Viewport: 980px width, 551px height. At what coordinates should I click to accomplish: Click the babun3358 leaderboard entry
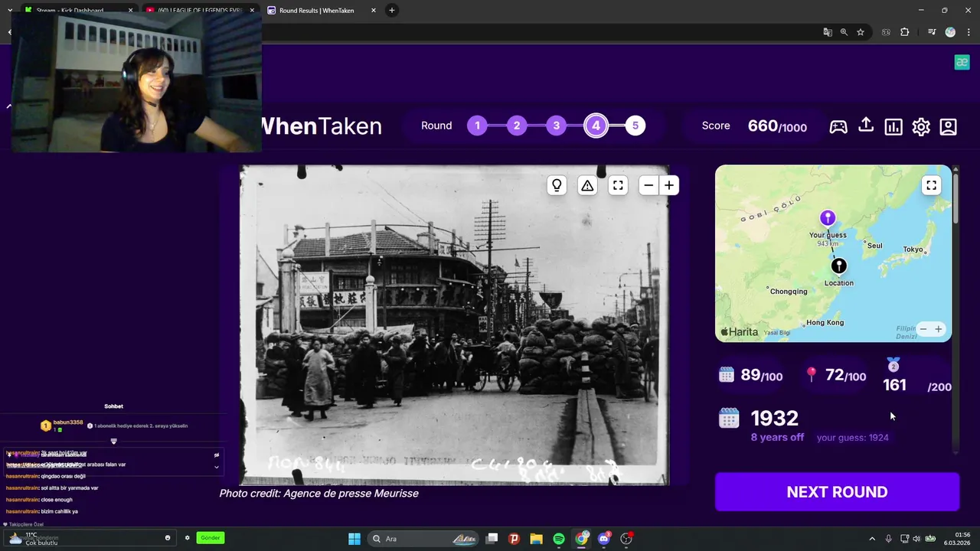[x=62, y=425]
